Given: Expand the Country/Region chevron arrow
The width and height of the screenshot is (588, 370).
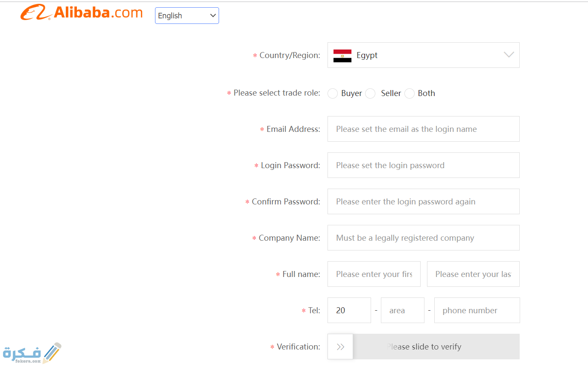Looking at the screenshot, I should (509, 55).
